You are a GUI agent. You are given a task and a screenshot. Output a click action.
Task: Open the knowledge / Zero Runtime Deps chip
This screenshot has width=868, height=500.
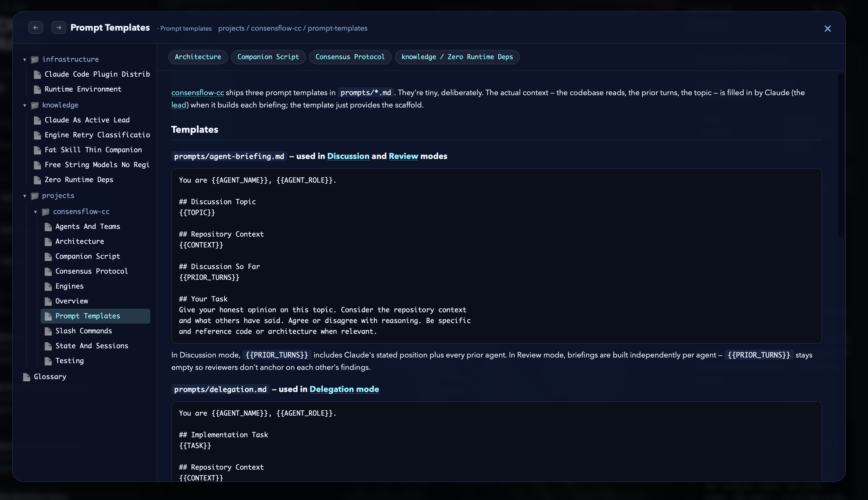[x=457, y=57]
